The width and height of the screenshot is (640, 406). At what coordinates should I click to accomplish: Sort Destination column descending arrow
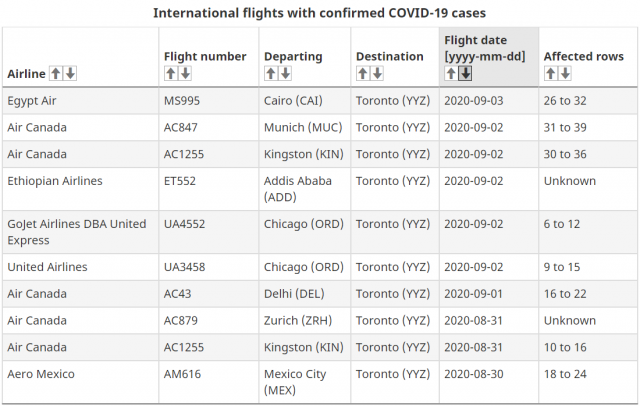coord(377,73)
